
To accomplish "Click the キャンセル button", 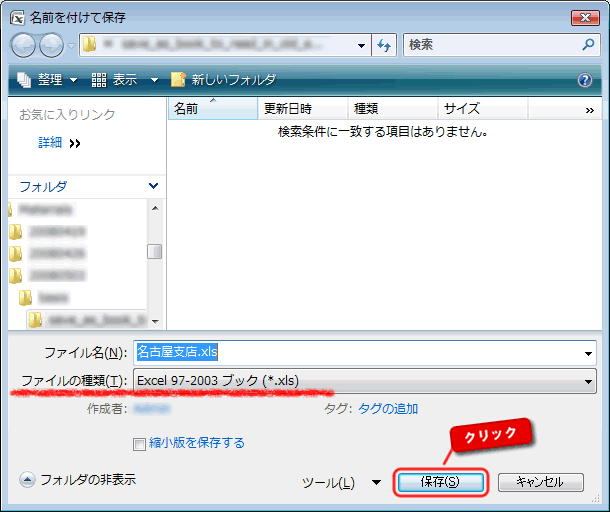I will (x=540, y=482).
